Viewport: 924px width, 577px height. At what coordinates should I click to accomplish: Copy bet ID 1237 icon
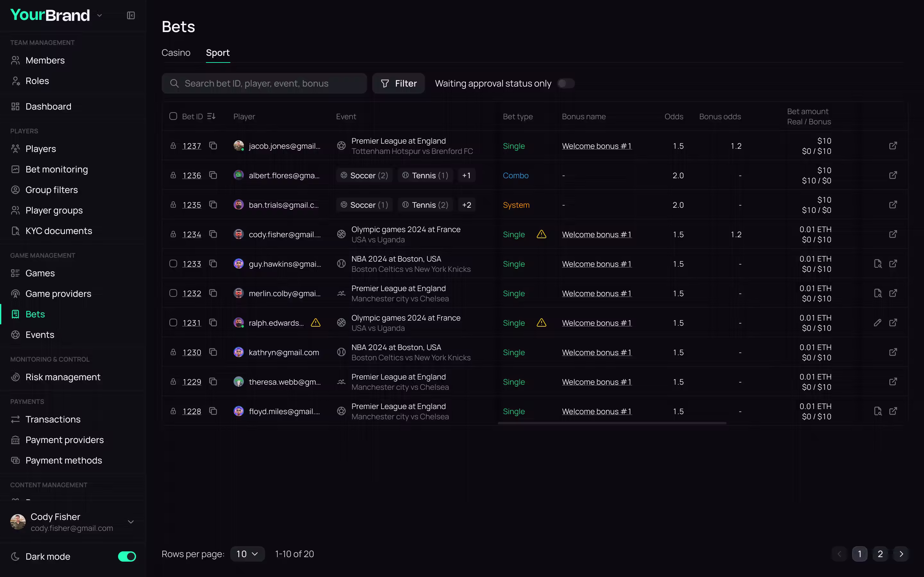[x=213, y=146]
